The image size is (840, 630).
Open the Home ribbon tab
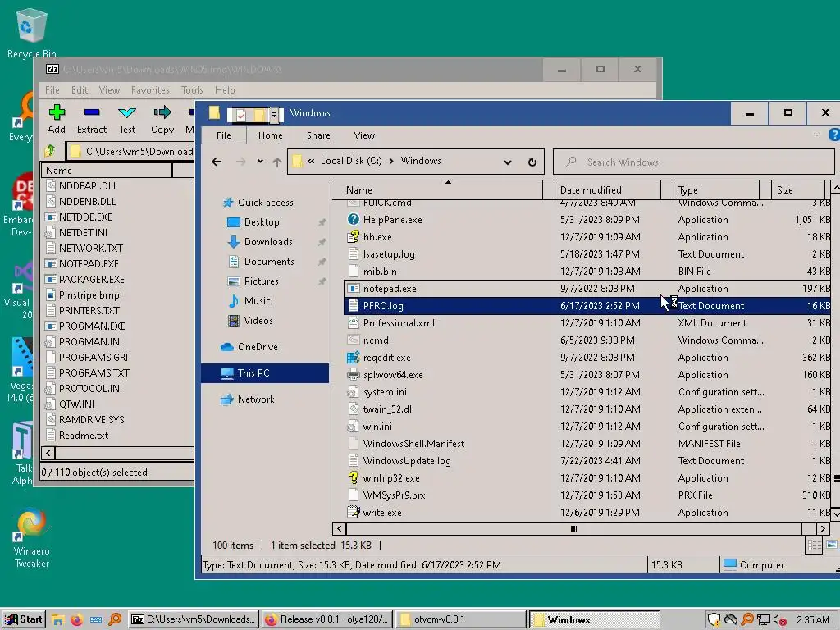click(x=270, y=135)
